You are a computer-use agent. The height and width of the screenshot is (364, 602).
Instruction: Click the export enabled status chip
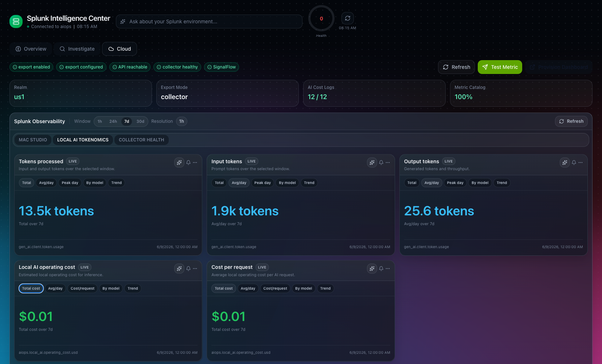[31, 67]
